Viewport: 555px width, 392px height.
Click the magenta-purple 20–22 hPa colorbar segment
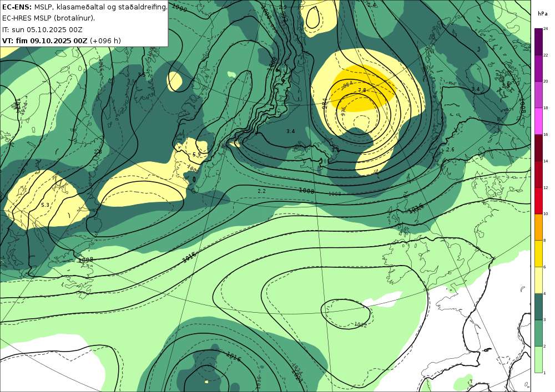[538, 68]
